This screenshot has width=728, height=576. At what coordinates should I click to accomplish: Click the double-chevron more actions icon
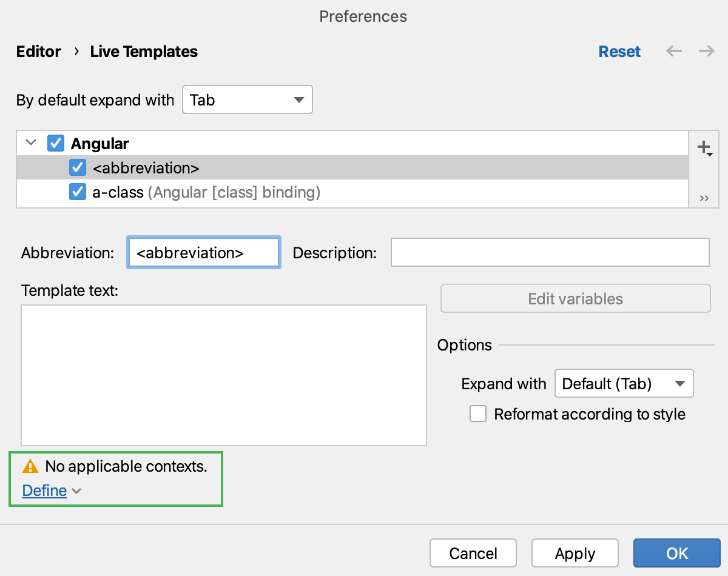704,198
